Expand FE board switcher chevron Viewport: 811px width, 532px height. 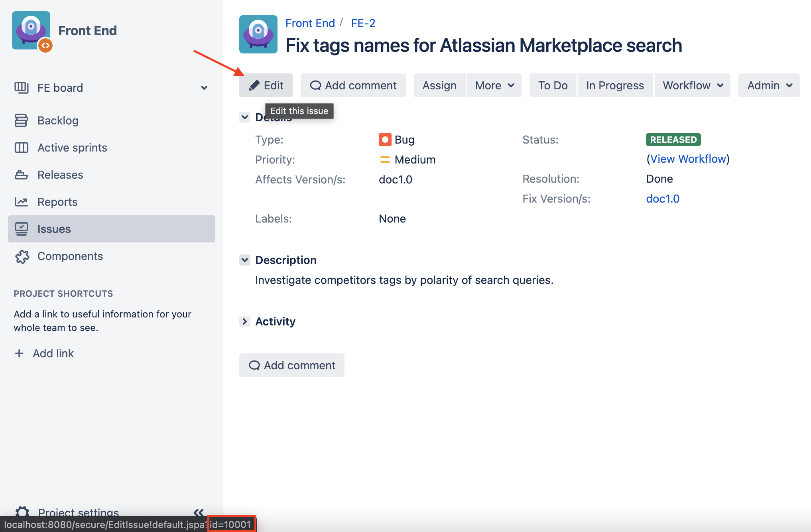click(204, 88)
